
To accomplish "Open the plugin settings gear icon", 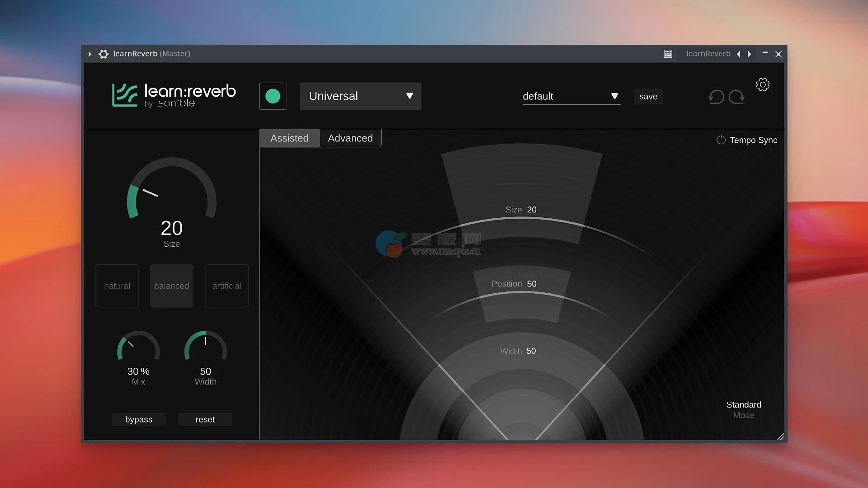I will 763,85.
